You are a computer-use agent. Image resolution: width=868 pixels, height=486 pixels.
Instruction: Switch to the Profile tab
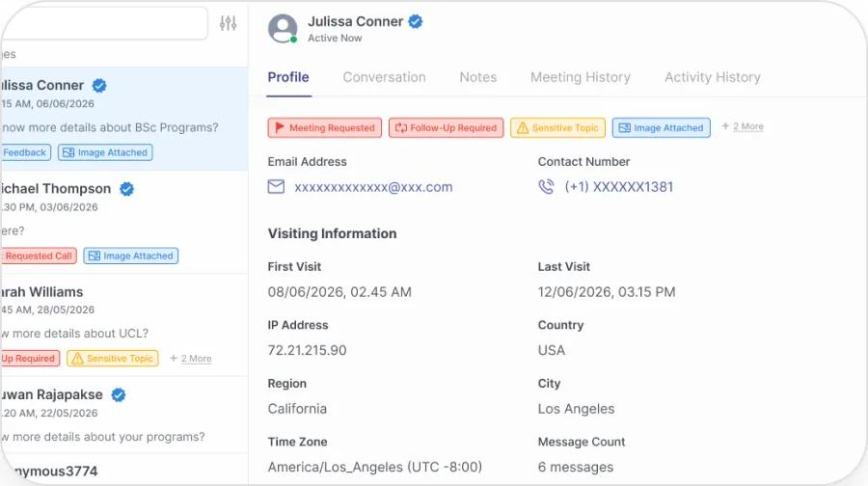tap(288, 77)
